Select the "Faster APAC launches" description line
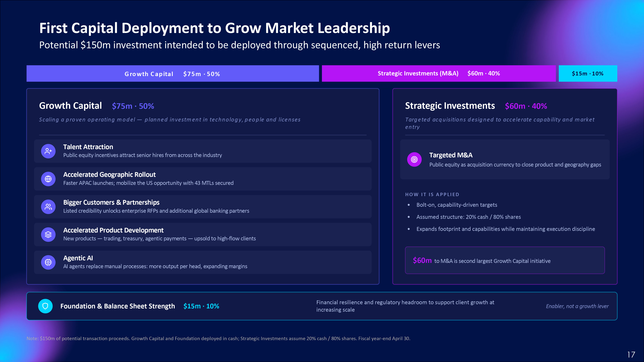The image size is (644, 362). 148,183
